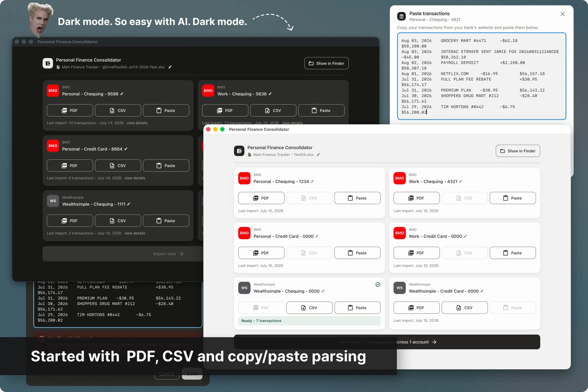Edit Personal - Credit Card - 8864 name pencil

pyautogui.click(x=126, y=149)
